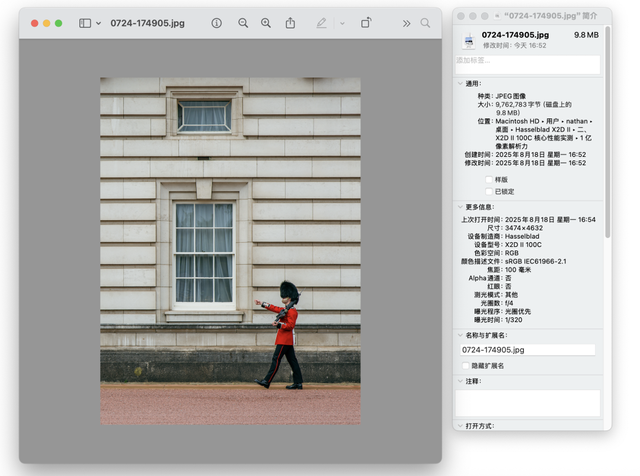This screenshot has width=640, height=476.
Task: Click the aperture value f/4
Action: coord(509,303)
